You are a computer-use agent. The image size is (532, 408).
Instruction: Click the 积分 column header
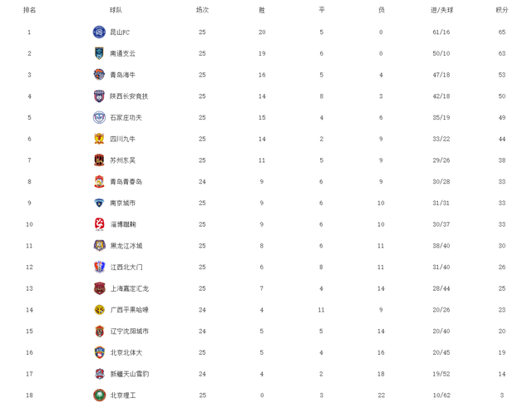coord(502,10)
